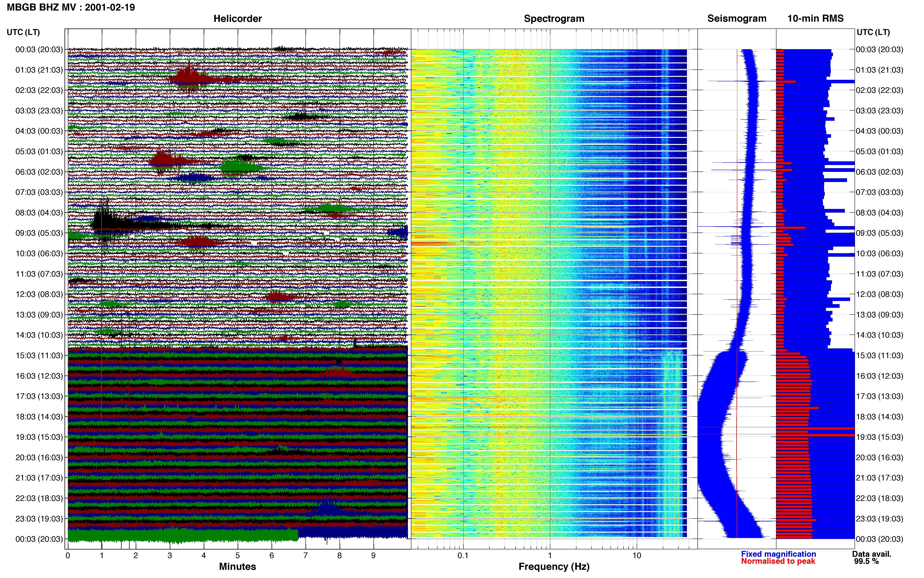This screenshot has height=578, width=924.
Task: Click the right 'UTC (LT)' axis label
Action: coord(873,32)
